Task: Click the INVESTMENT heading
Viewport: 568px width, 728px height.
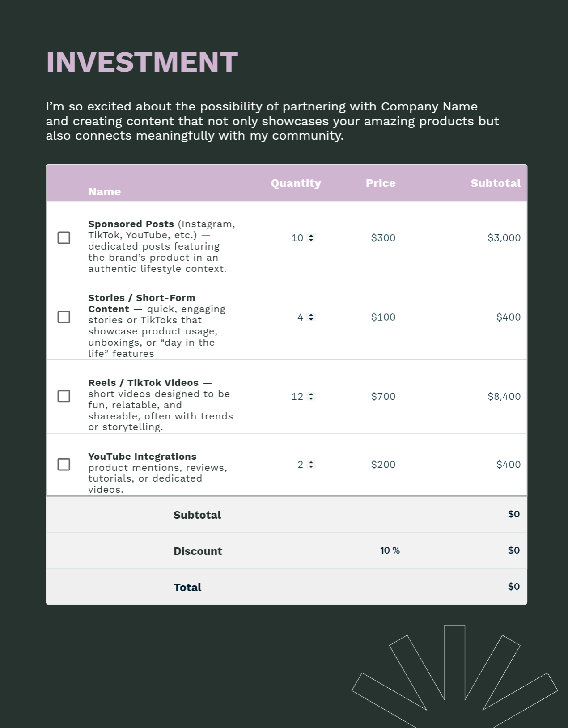Action: (x=142, y=62)
